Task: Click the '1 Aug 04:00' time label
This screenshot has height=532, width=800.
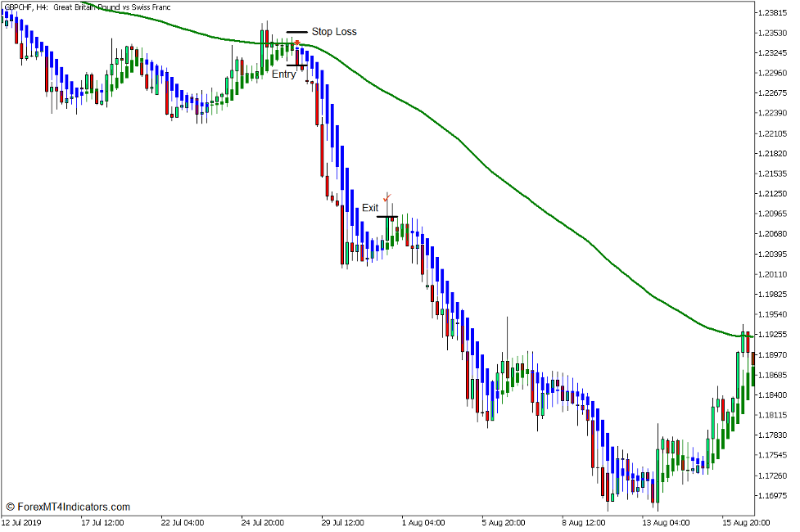Action: (423, 523)
